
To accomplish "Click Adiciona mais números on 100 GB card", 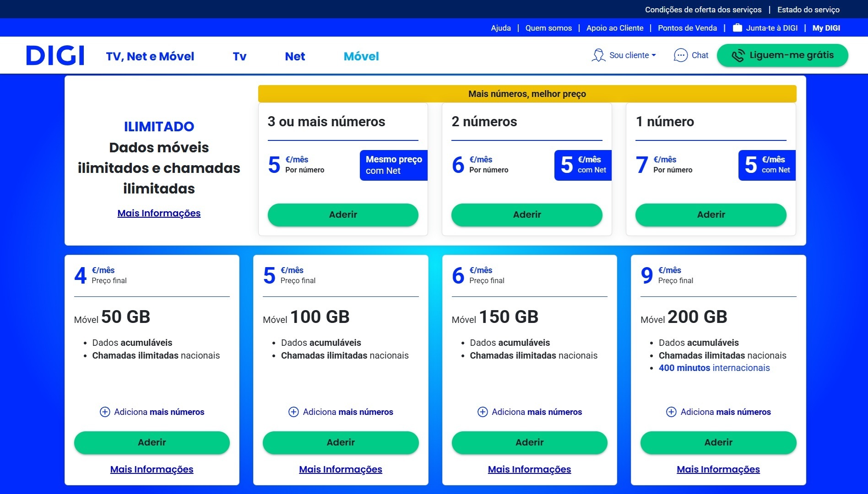I will tap(348, 412).
